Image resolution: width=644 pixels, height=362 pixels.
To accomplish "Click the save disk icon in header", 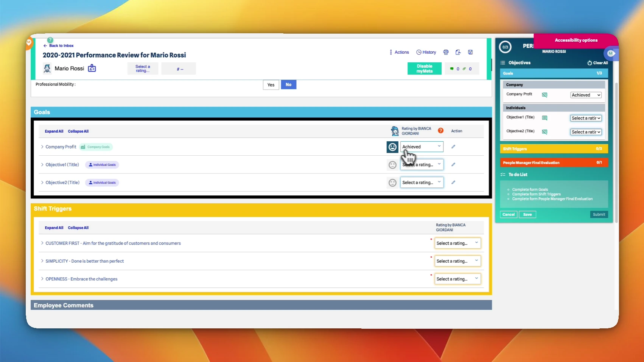I will [x=470, y=52].
